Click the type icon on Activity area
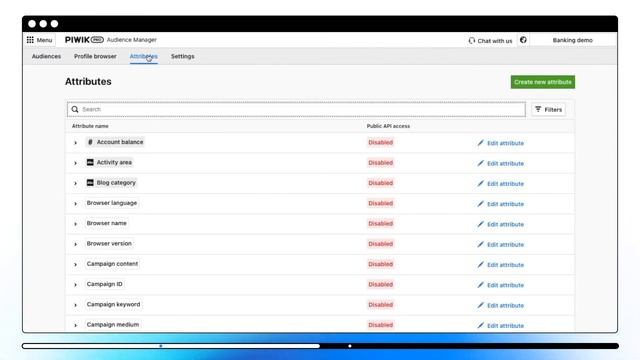 (x=90, y=162)
